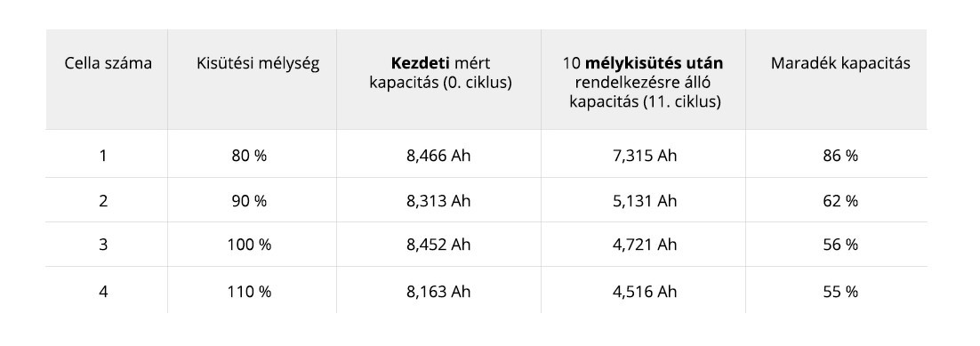
Task: Select the 7,315 Ah capacity cell
Action: [x=645, y=156]
